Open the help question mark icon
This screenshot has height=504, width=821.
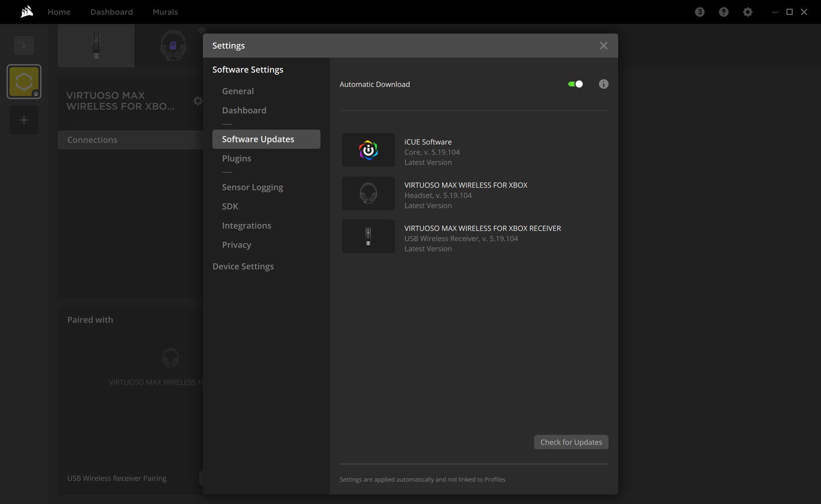point(723,12)
